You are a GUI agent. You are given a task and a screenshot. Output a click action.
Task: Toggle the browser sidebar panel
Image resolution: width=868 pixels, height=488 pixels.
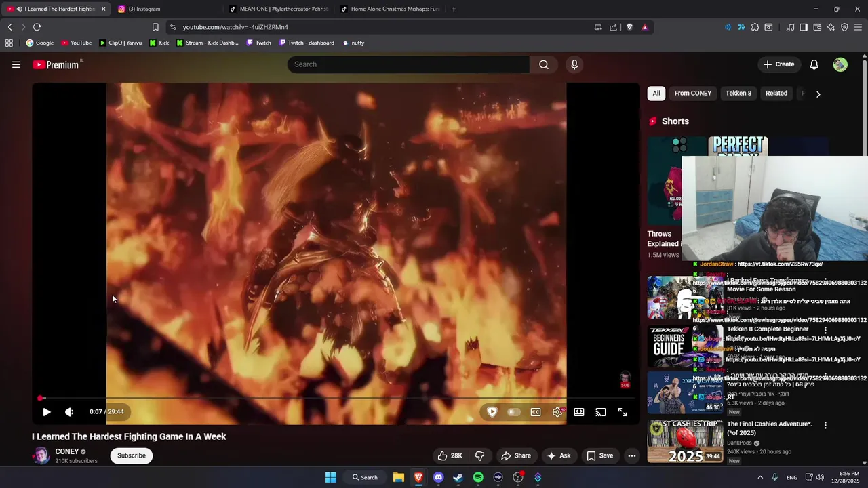804,27
